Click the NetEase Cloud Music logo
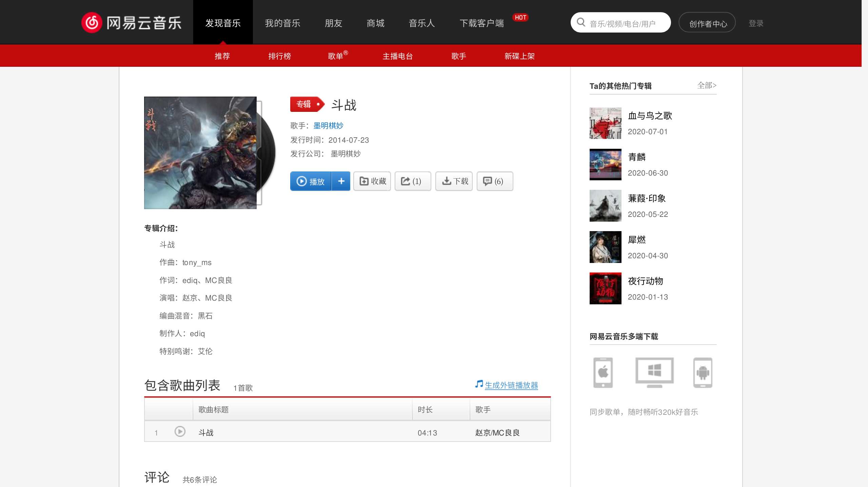This screenshot has height=487, width=868. point(132,22)
